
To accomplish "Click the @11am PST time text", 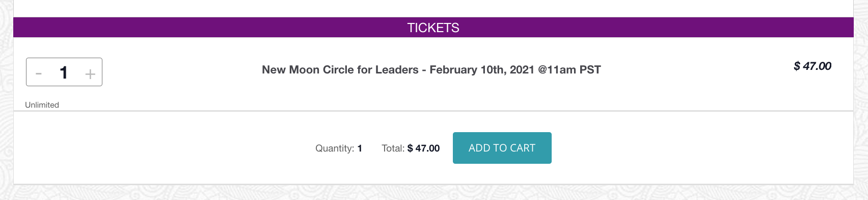I will (569, 70).
